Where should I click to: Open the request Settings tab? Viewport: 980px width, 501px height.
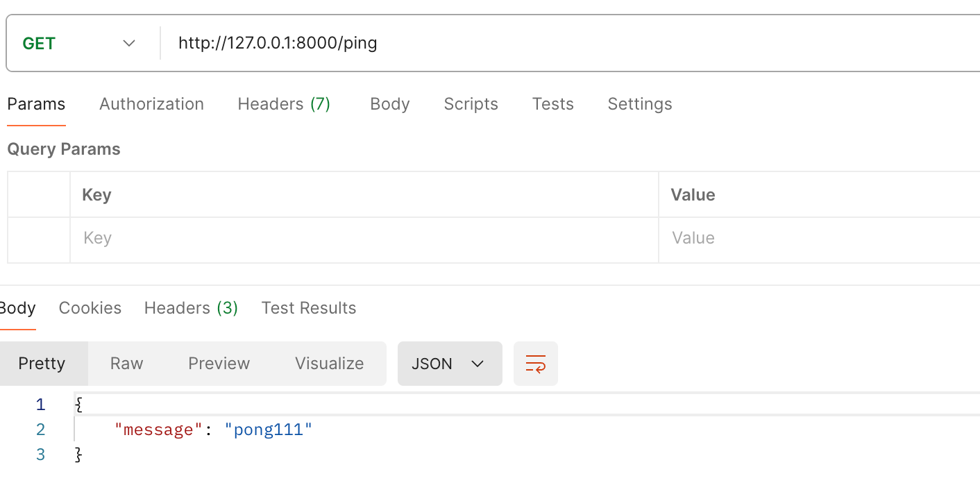click(639, 103)
